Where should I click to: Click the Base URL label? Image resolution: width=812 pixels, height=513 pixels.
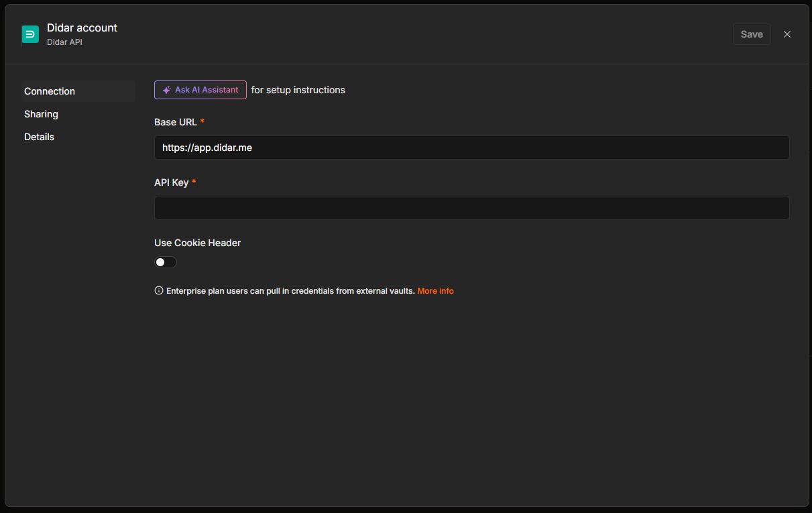[176, 122]
